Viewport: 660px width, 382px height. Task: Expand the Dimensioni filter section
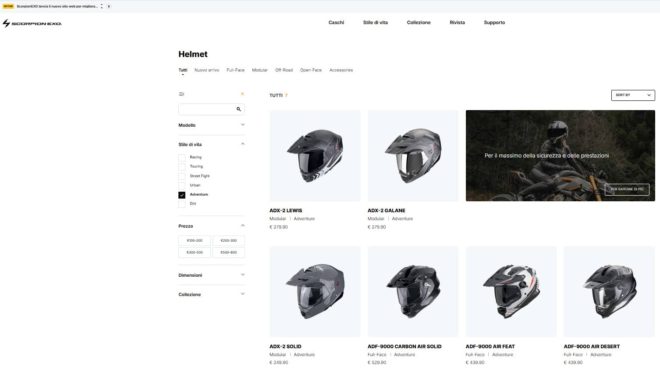coord(211,275)
